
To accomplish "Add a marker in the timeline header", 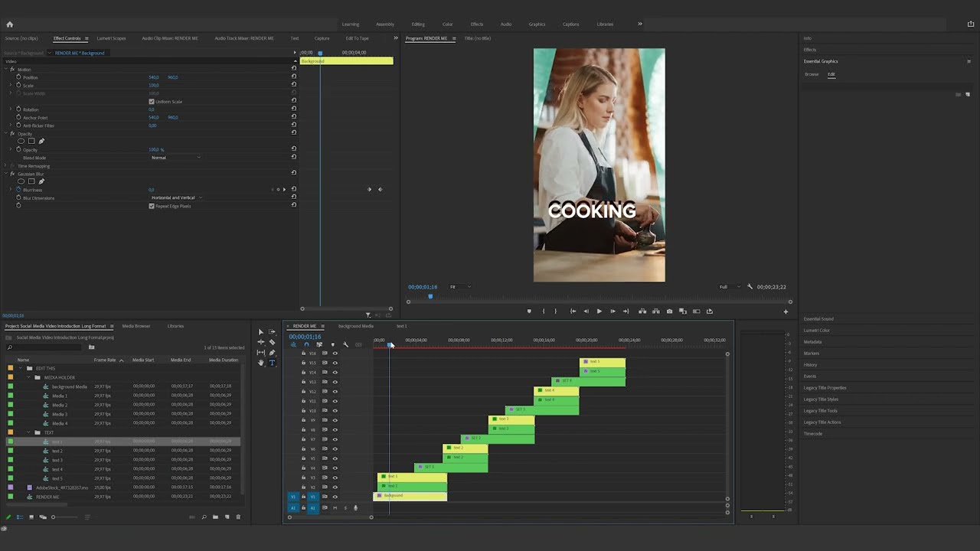I will 332,344.
